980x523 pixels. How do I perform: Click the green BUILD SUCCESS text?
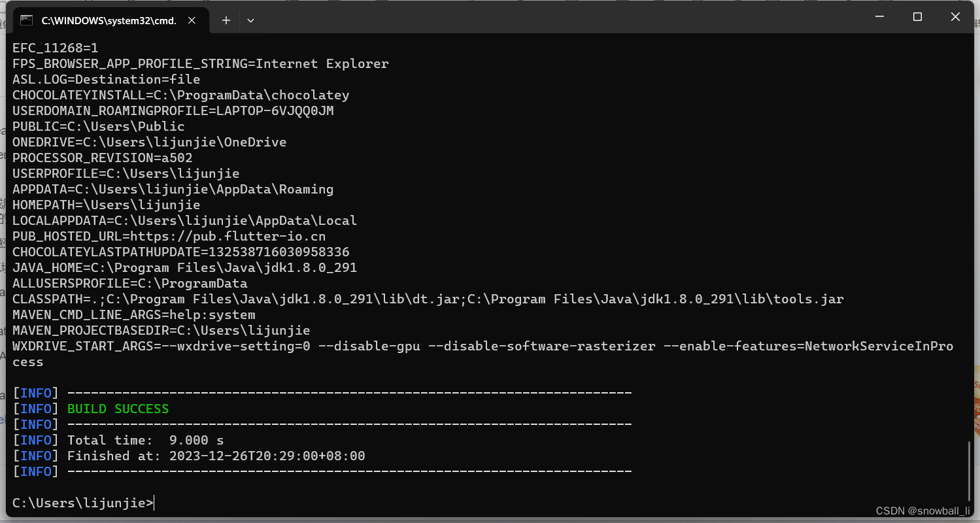(x=118, y=408)
